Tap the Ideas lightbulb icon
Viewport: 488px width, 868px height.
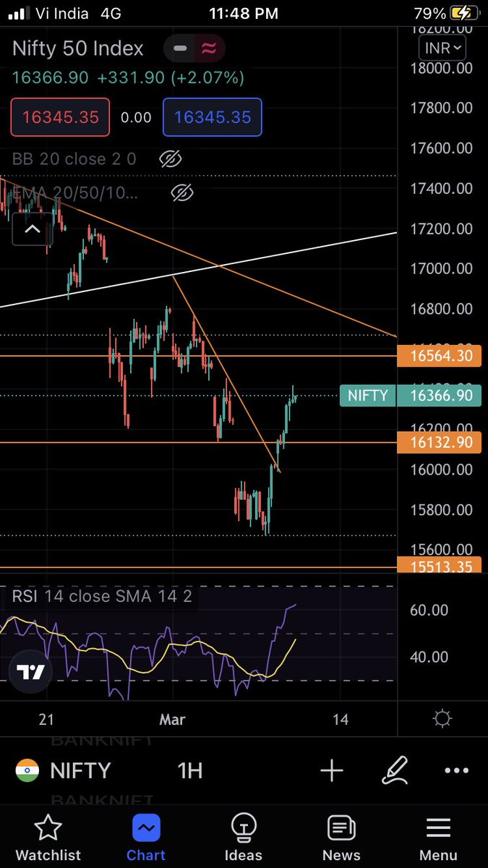tap(244, 827)
